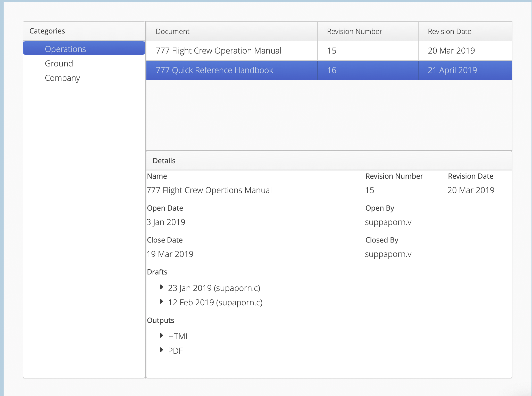Open the PDF output entry
Image resolution: width=532 pixels, height=396 pixels.
click(175, 351)
